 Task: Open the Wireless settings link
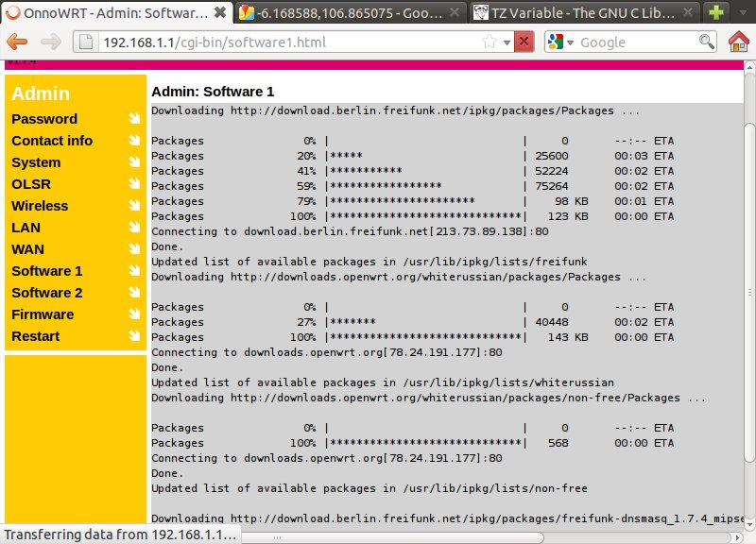(40, 206)
